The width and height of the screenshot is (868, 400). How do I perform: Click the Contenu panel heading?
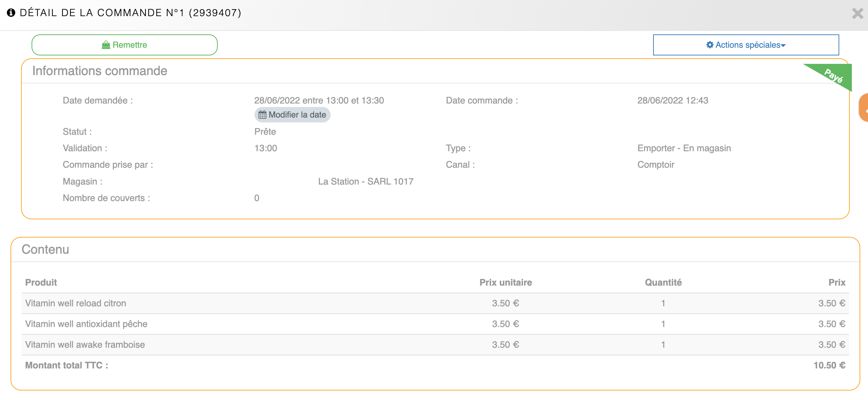(x=45, y=249)
